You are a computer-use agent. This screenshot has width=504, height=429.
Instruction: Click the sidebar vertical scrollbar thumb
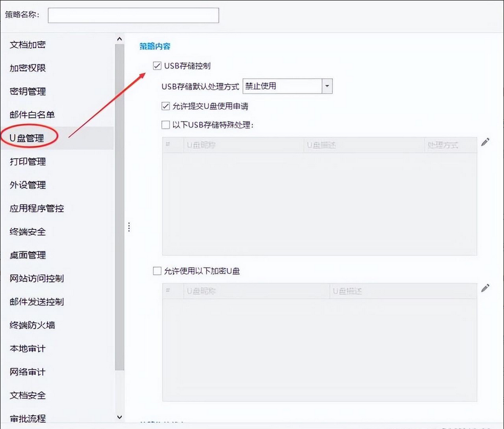coord(120,207)
